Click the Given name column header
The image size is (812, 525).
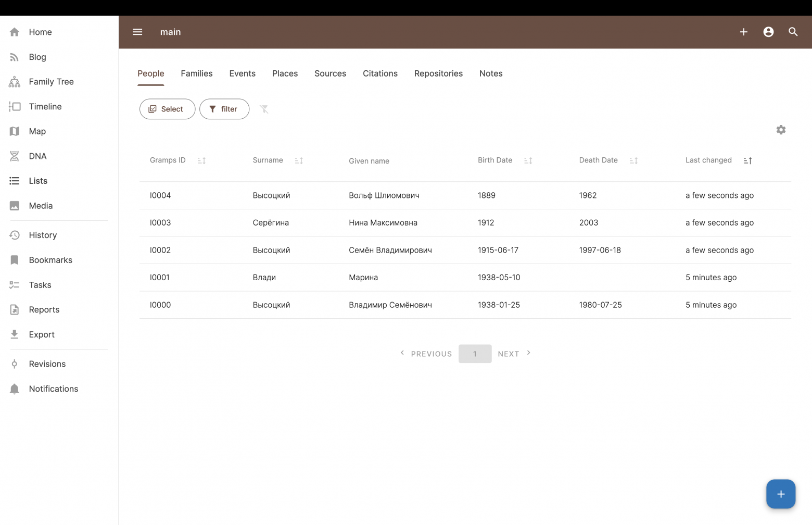[x=369, y=161]
